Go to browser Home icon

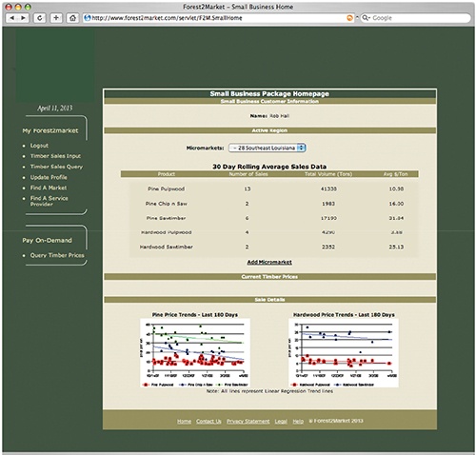click(72, 18)
